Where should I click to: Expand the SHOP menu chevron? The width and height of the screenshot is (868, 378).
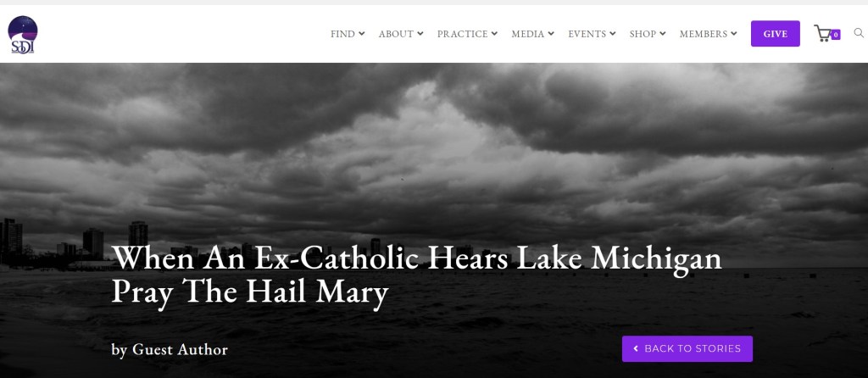click(663, 34)
